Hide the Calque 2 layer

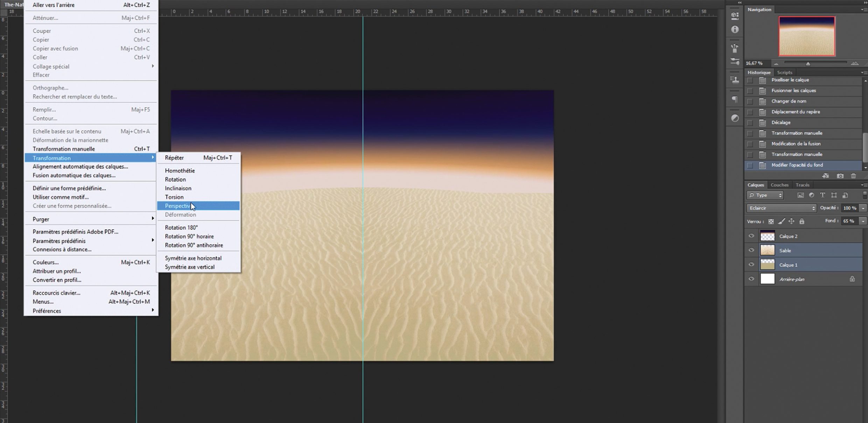[751, 236]
